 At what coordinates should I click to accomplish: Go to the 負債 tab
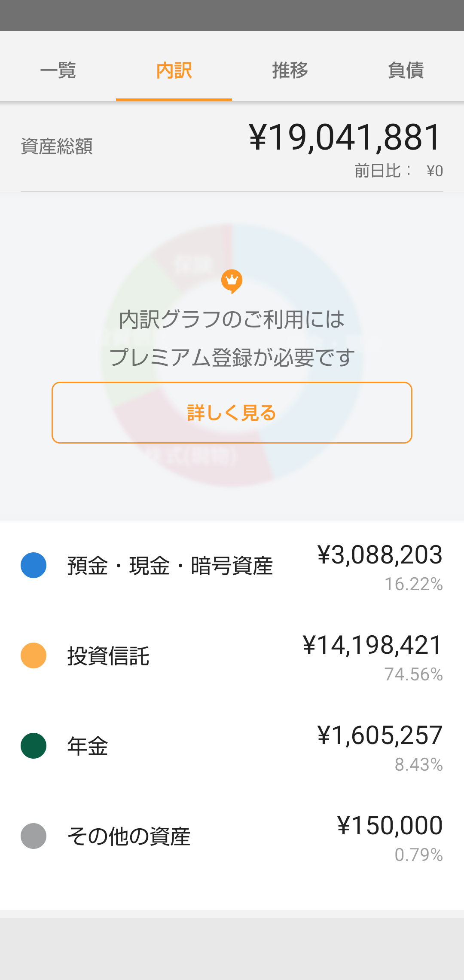point(406,70)
